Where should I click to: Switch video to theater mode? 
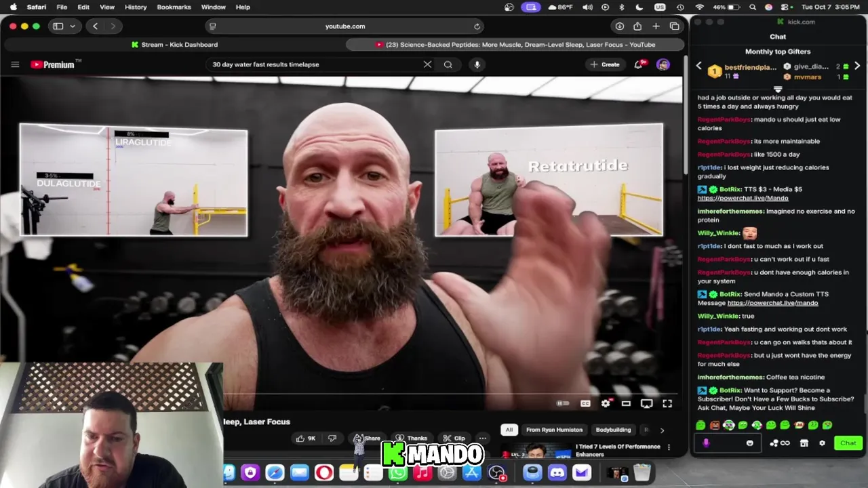click(x=626, y=404)
